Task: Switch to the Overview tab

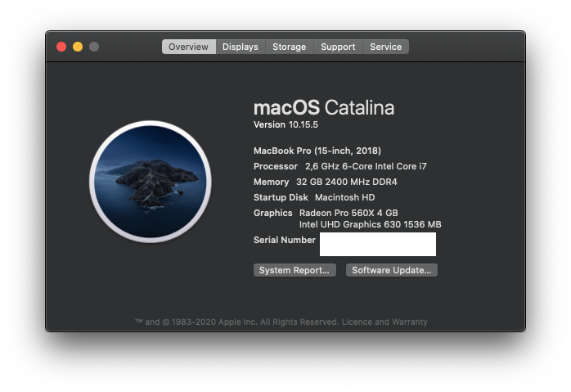Action: pyautogui.click(x=189, y=47)
